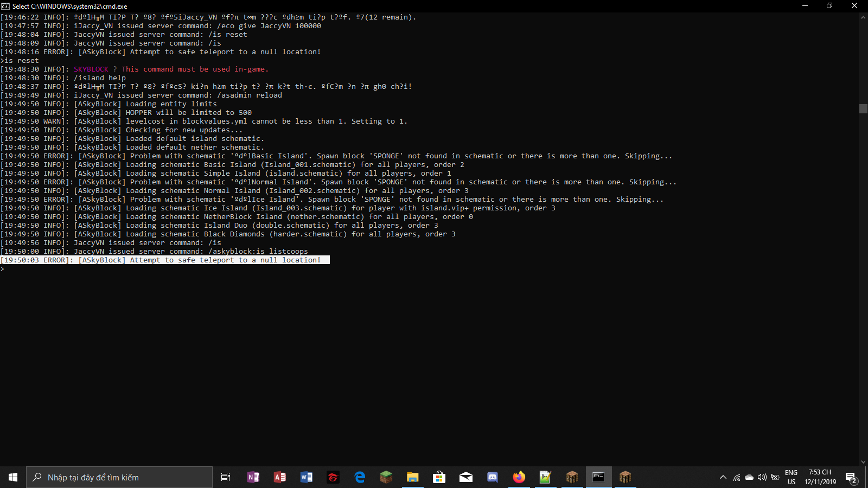This screenshot has width=868, height=488.
Task: Click the "/island help" line
Action: pyautogui.click(x=100, y=78)
